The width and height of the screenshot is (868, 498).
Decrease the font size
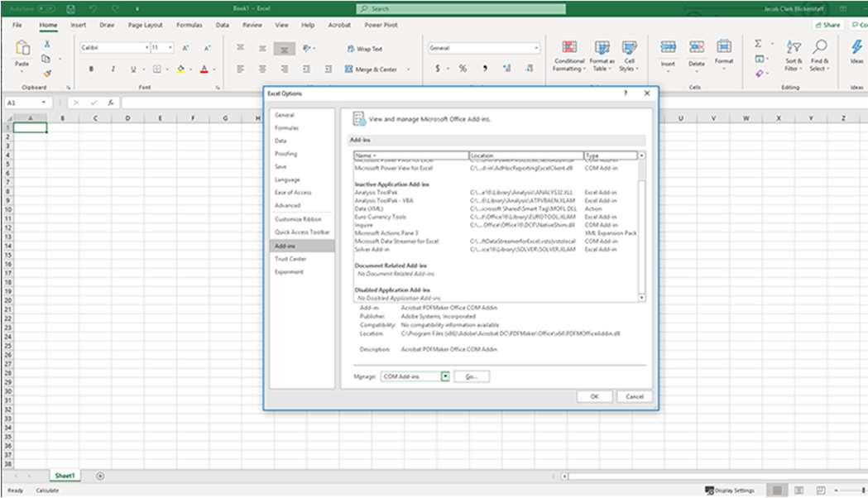coord(208,48)
